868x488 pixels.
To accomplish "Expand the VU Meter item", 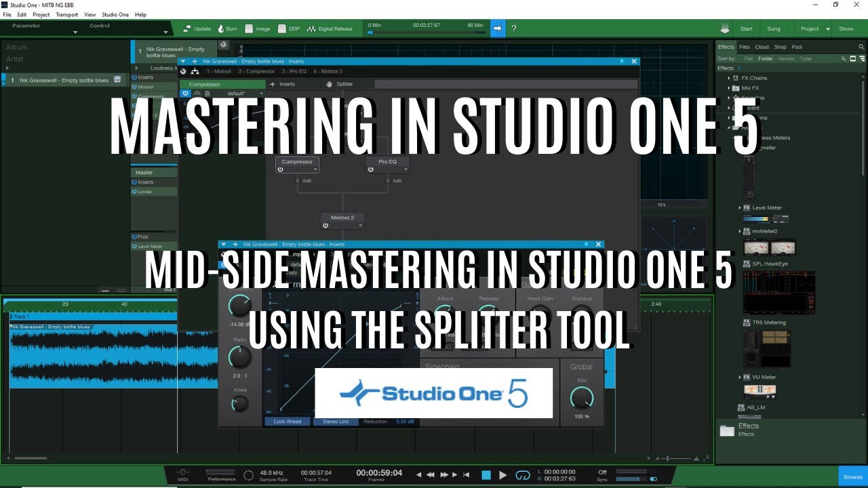I will tap(740, 377).
